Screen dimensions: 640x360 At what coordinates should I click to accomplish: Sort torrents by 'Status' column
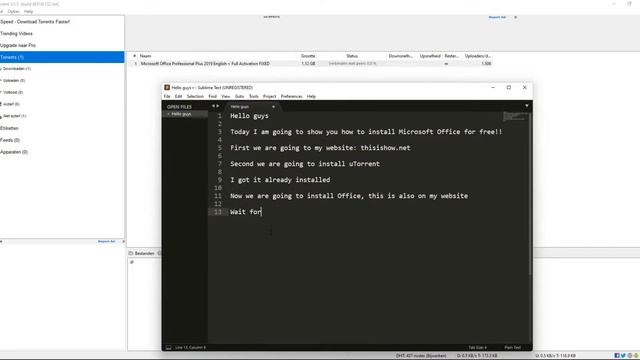(352, 56)
